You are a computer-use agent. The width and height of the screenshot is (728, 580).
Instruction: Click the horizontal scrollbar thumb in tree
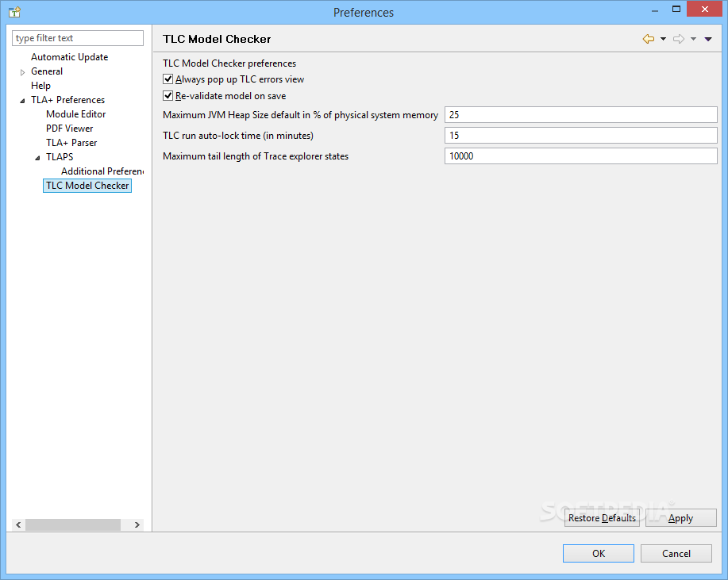point(73,524)
